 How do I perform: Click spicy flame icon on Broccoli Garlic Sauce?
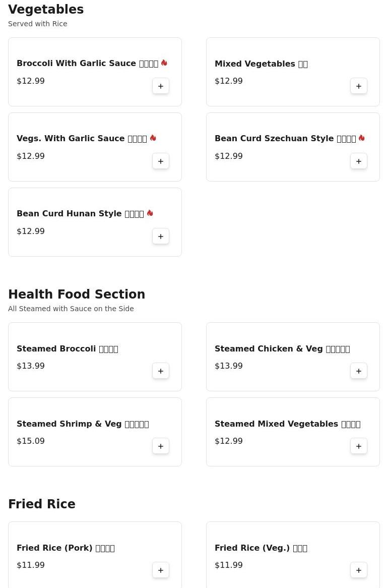(164, 63)
